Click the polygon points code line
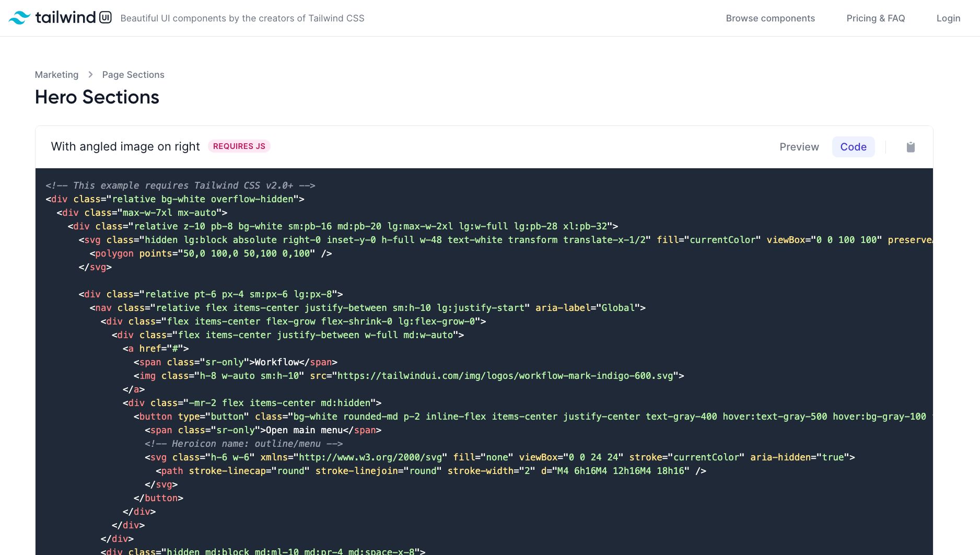Screen dimensions: 980x555 [211, 253]
